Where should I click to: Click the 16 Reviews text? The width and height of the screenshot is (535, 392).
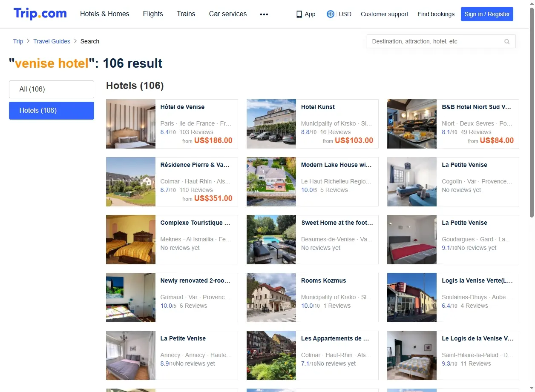[335, 132]
